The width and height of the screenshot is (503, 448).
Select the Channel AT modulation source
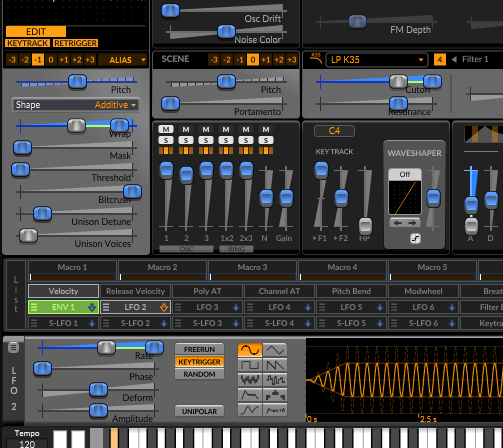279,291
